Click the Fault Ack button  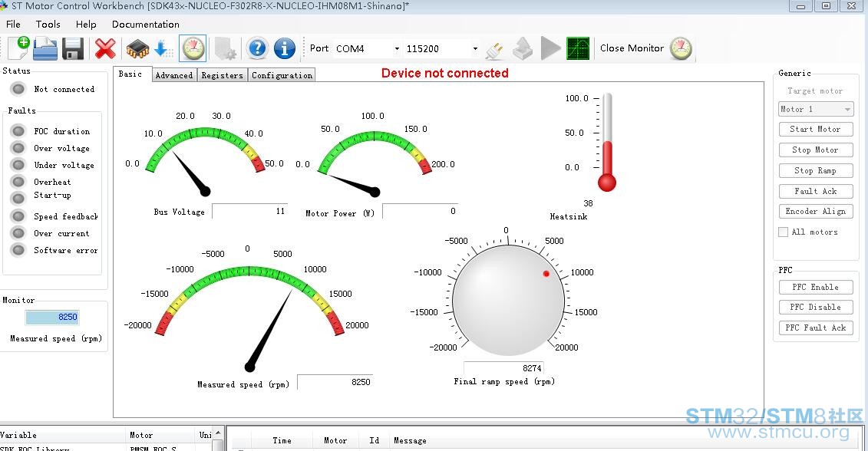[815, 191]
